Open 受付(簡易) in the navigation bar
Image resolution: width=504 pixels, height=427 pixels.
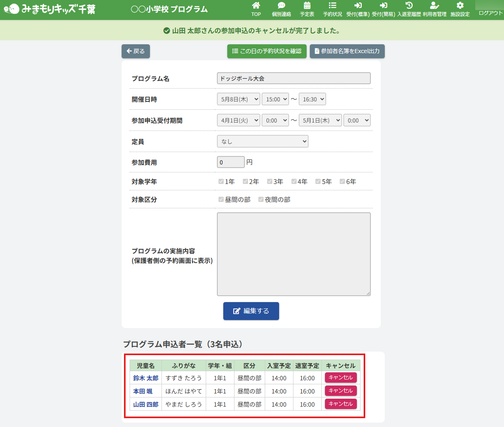[x=383, y=10]
